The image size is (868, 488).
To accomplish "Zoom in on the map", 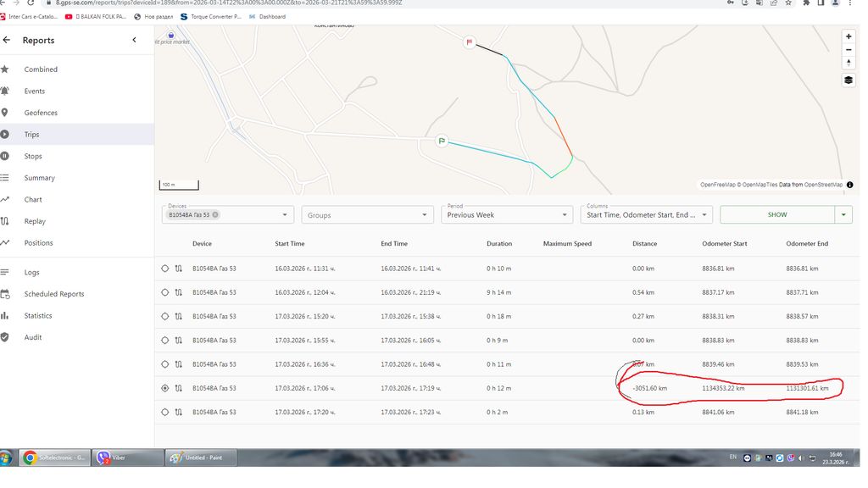I will 848,36.
